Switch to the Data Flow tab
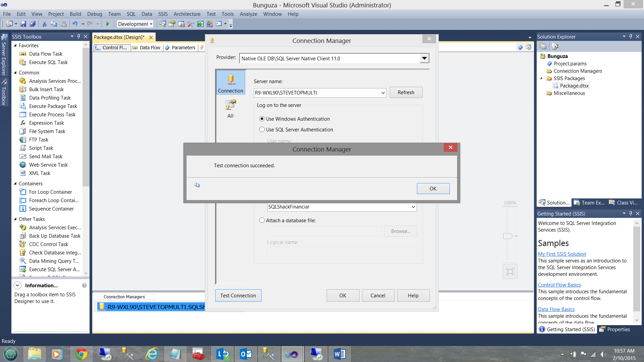 150,48
